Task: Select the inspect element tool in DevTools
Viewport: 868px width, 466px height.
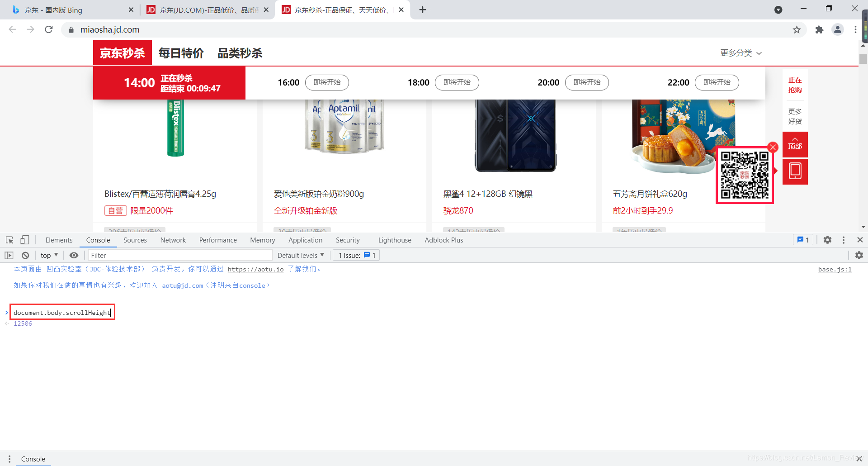Action: [x=9, y=240]
